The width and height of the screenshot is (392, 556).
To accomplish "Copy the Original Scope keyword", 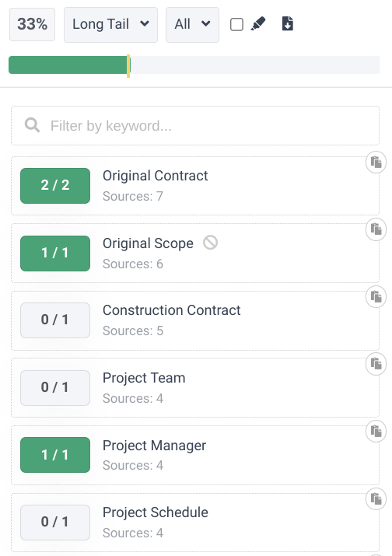I will pyautogui.click(x=376, y=229).
